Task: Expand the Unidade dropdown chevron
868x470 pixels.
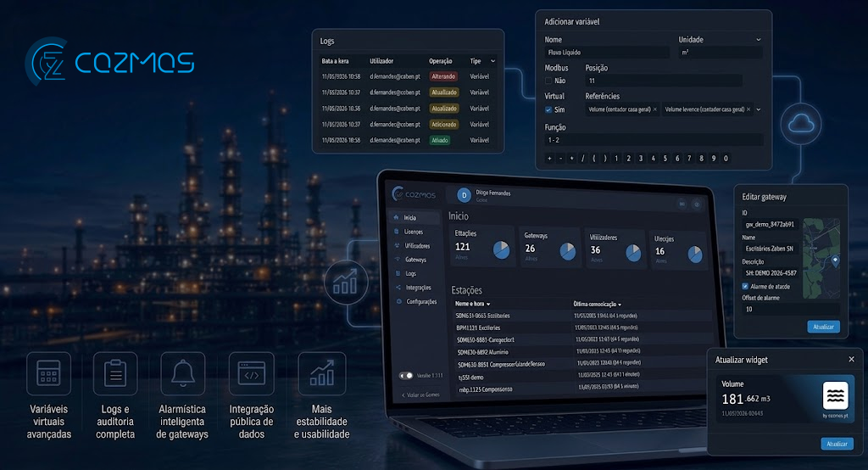Action: point(759,39)
